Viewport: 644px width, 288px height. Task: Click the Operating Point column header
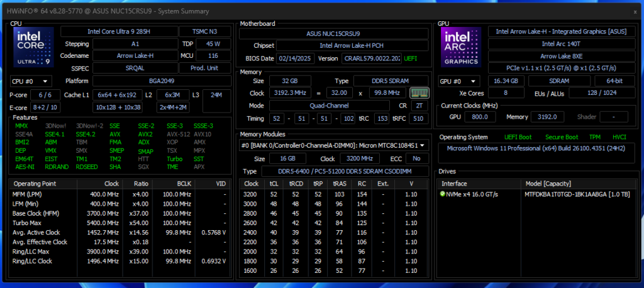[44, 184]
